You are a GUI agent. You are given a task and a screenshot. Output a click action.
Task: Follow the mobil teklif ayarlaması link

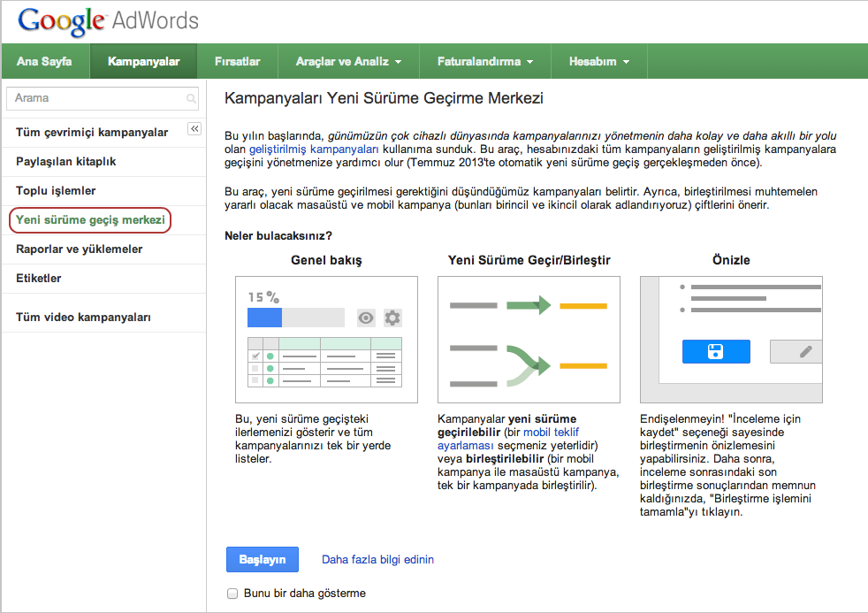click(507, 439)
